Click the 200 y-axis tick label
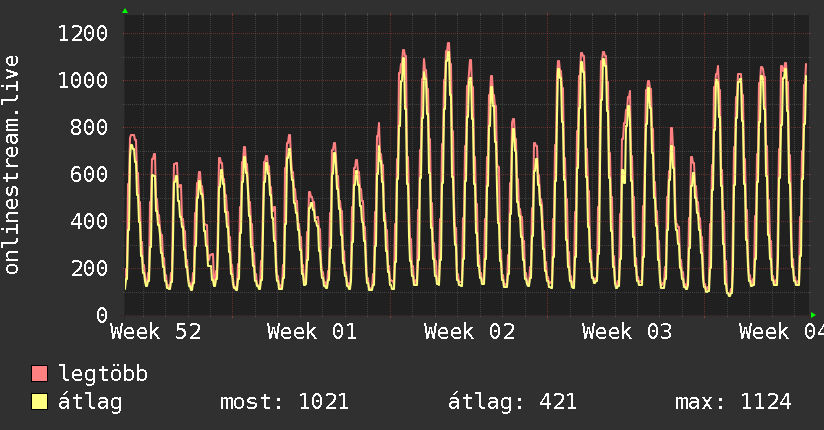 [88, 268]
